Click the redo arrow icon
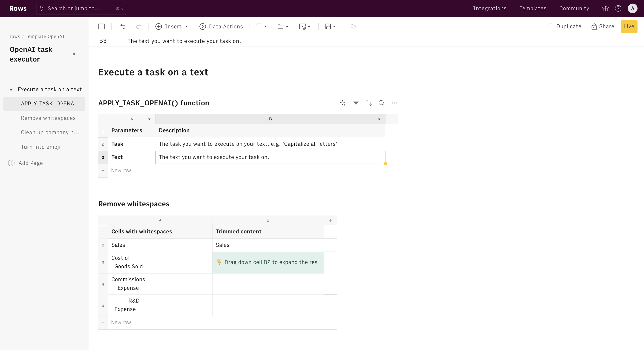 tap(139, 27)
